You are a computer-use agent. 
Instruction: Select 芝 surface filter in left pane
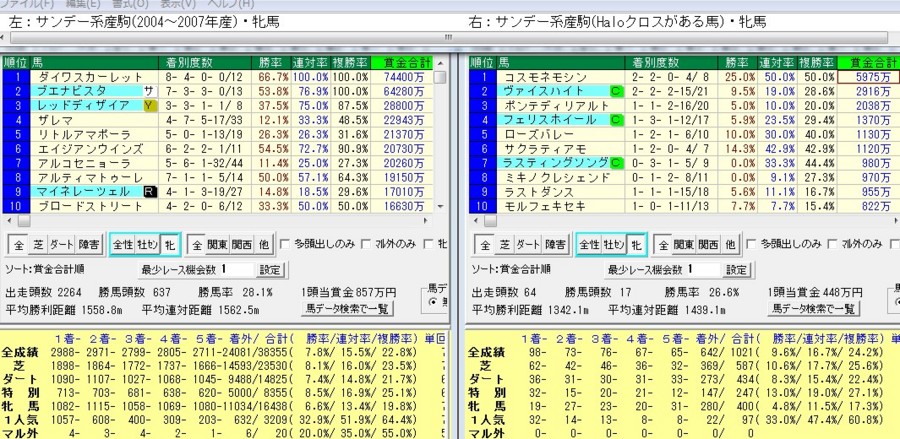(x=38, y=245)
